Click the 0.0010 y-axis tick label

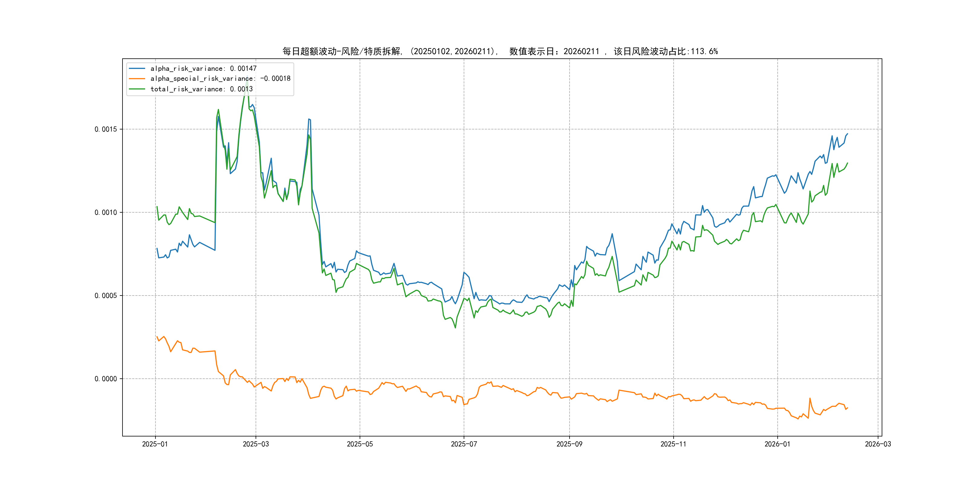(105, 213)
